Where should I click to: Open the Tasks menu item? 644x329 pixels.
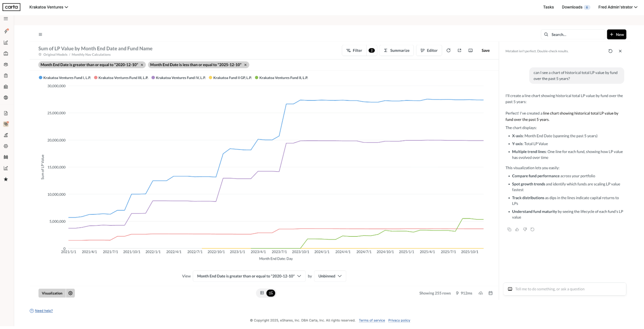coord(548,7)
